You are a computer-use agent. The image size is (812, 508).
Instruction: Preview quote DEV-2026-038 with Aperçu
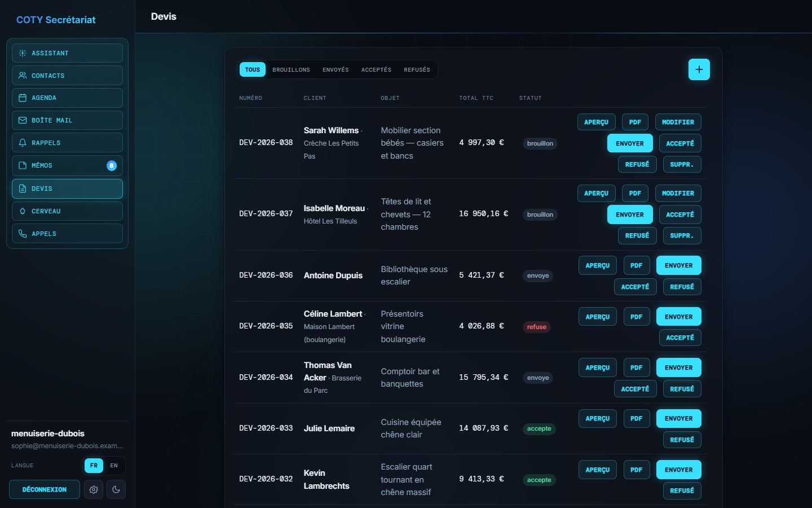596,122
